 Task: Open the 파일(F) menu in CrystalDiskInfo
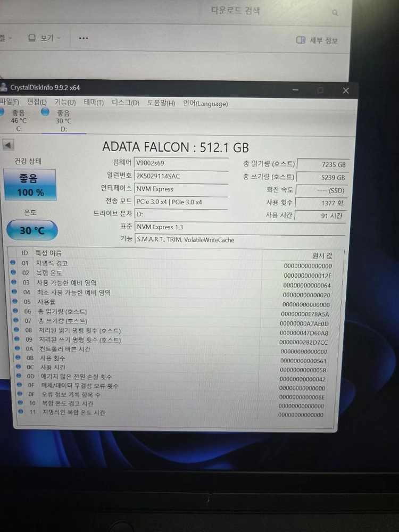coord(10,102)
